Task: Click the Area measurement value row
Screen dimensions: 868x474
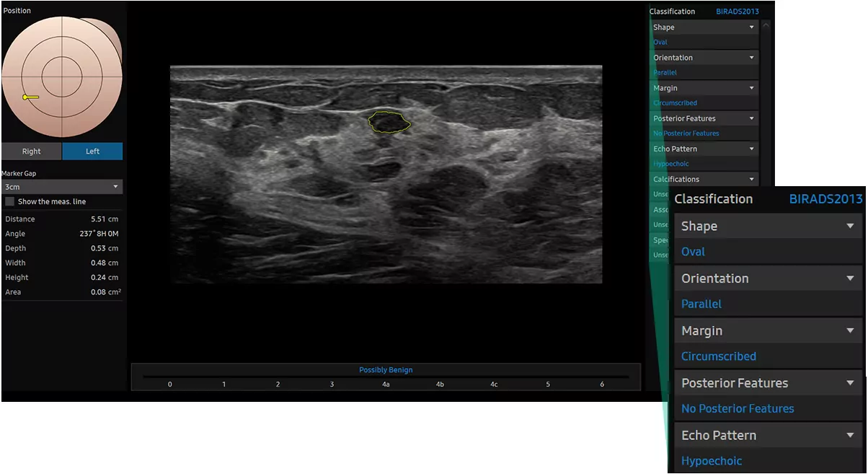Action: click(x=62, y=292)
